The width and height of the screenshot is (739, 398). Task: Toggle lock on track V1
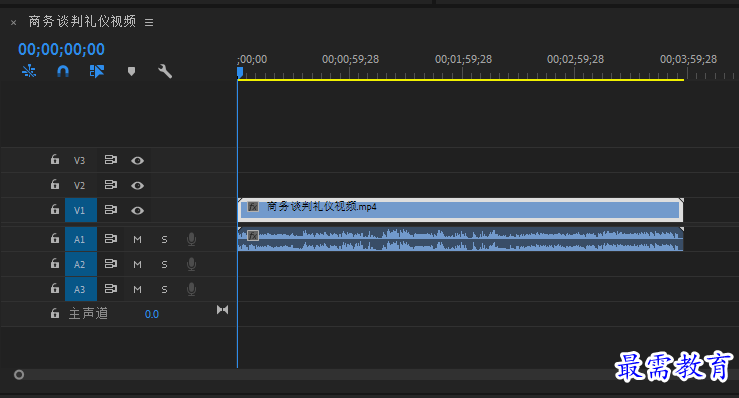coord(55,210)
